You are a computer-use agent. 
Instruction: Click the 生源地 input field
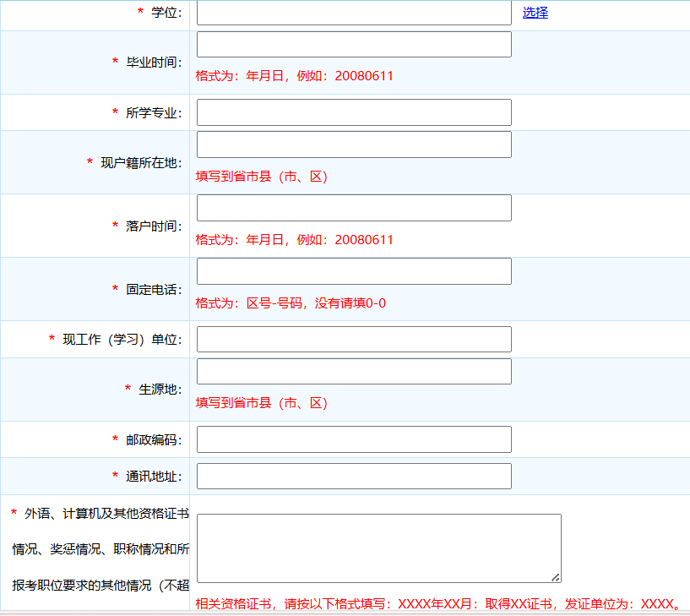coord(354,372)
